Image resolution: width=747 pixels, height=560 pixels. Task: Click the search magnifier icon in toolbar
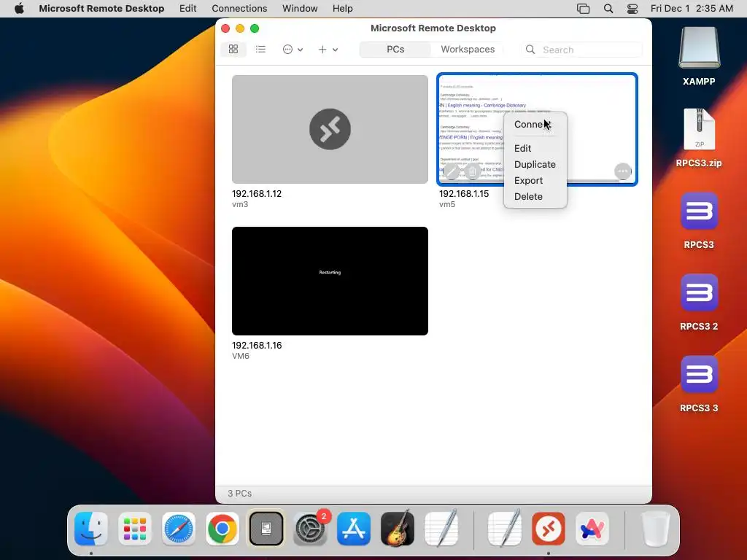tap(530, 50)
